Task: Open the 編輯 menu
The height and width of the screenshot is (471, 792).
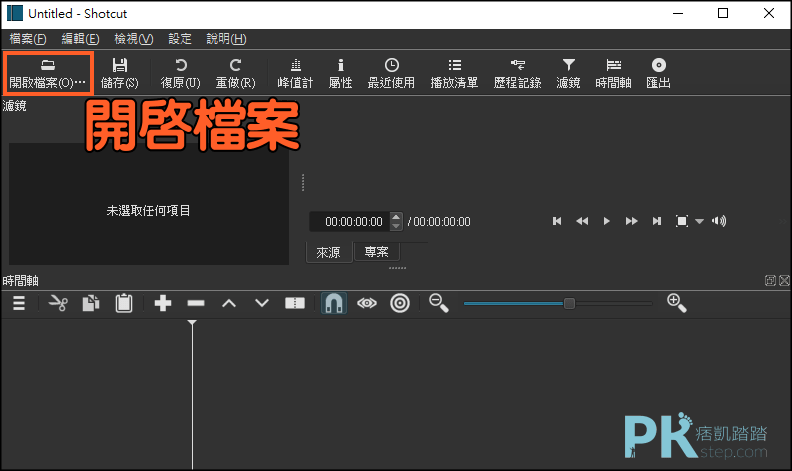Action: point(80,39)
